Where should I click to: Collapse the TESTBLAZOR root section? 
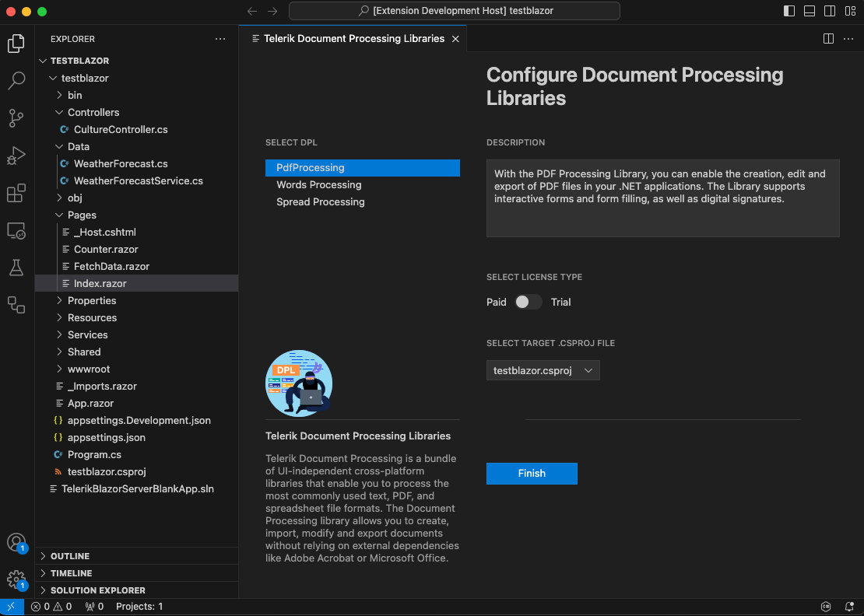coord(137,61)
